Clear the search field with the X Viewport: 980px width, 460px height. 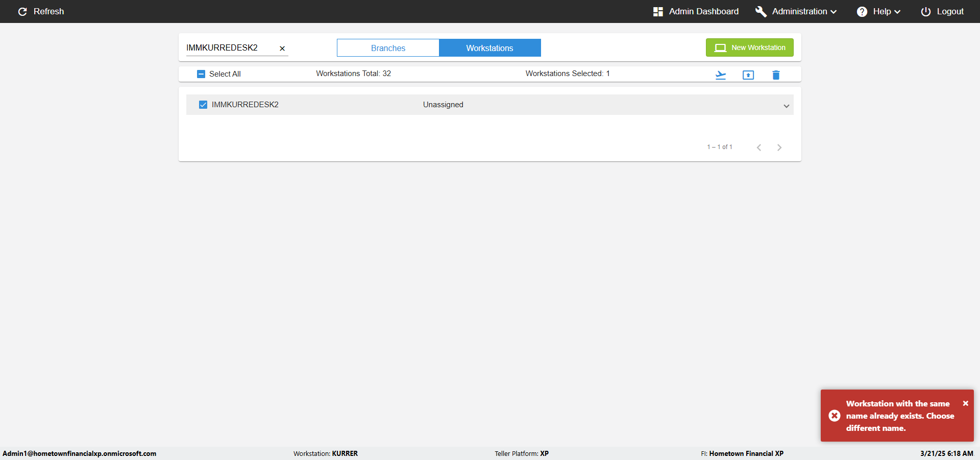point(282,49)
